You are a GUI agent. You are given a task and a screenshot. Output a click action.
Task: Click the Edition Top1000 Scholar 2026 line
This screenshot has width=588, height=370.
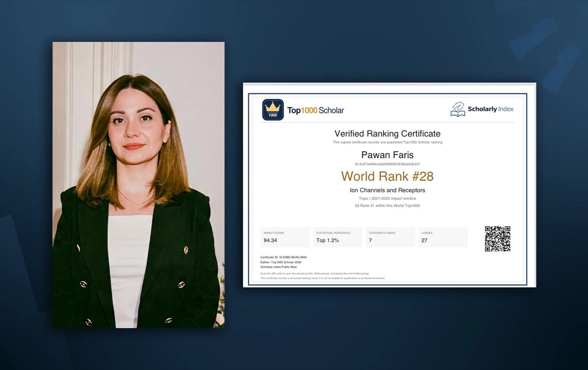click(x=281, y=262)
